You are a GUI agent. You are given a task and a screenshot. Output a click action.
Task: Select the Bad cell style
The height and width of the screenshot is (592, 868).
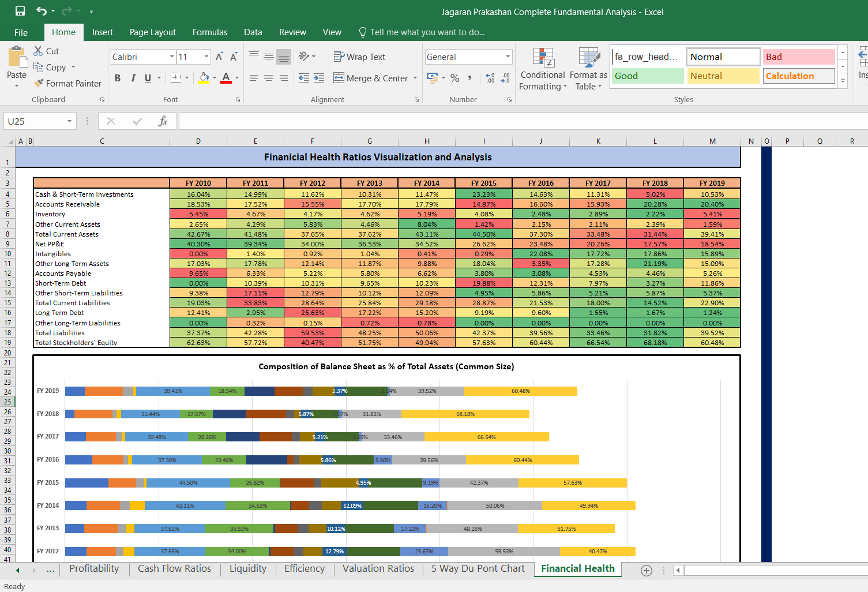click(x=799, y=57)
